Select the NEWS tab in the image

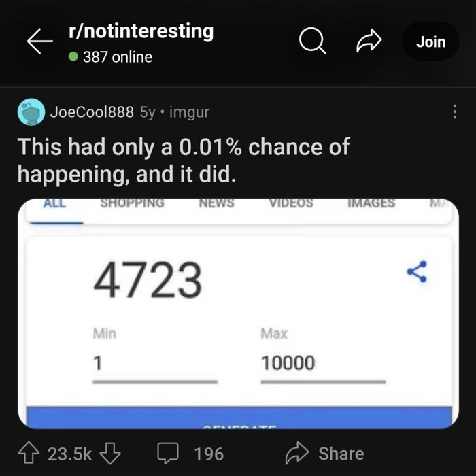click(x=216, y=203)
